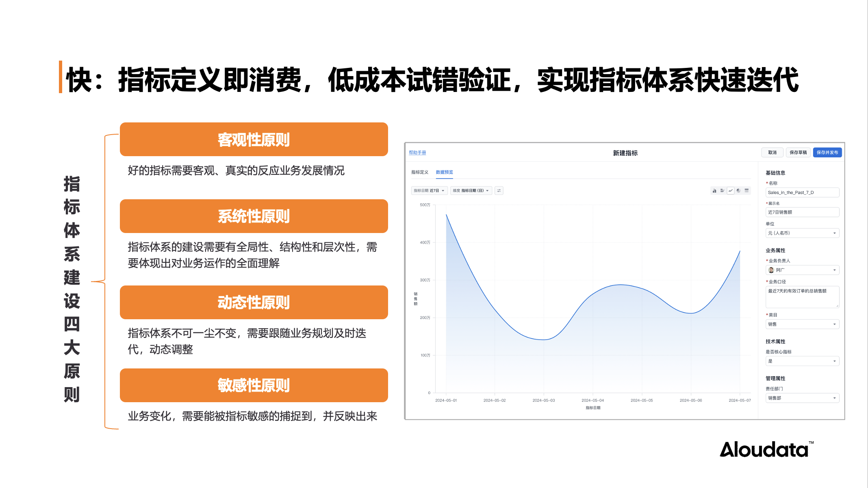Click the 阿广 user avatar icon
Viewport: 868px width, 488px height.
(771, 270)
